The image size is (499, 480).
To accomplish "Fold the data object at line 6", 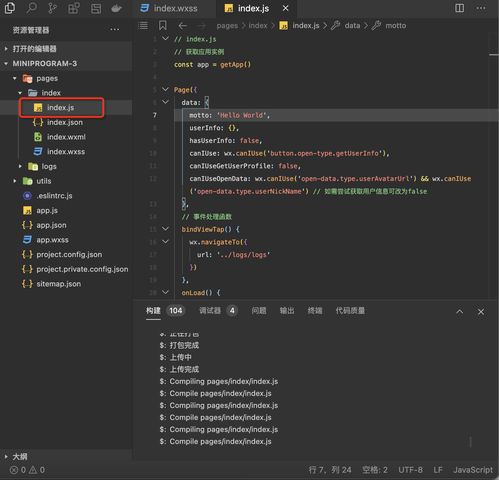I will [165, 102].
